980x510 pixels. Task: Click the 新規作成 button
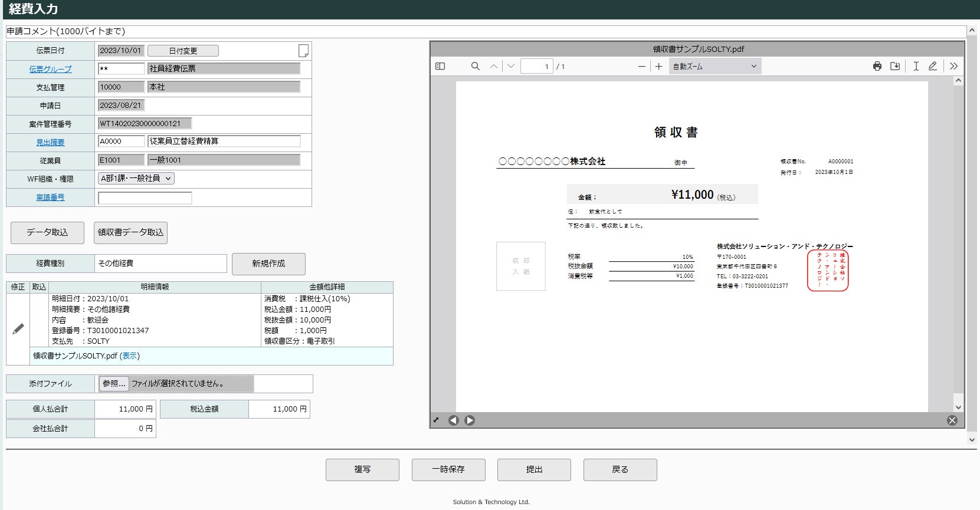click(x=268, y=264)
